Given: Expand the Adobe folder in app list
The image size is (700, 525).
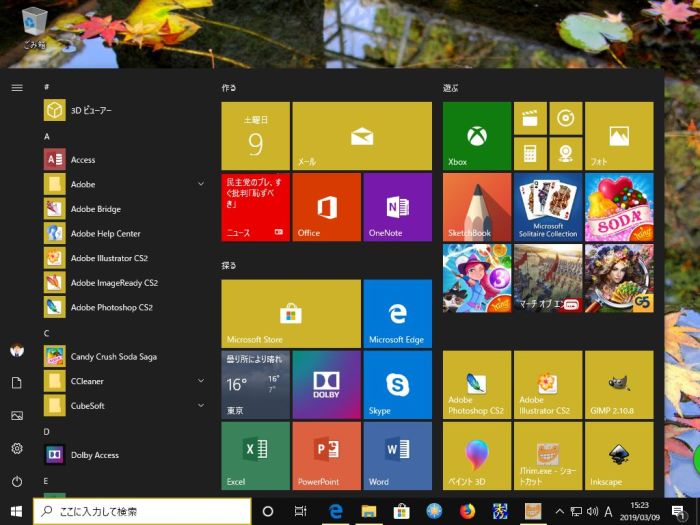Looking at the screenshot, I should [x=125, y=184].
